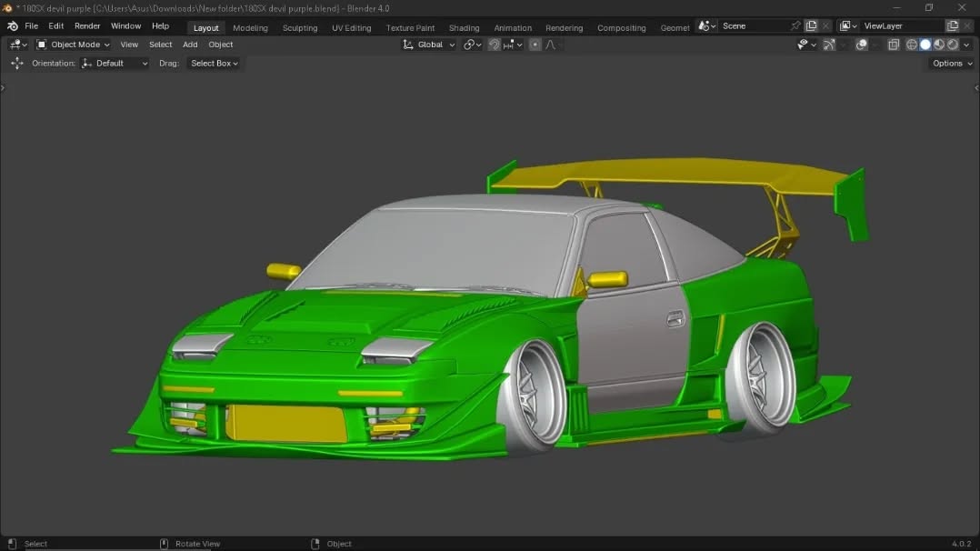Toggle proportional editing

tap(535, 45)
